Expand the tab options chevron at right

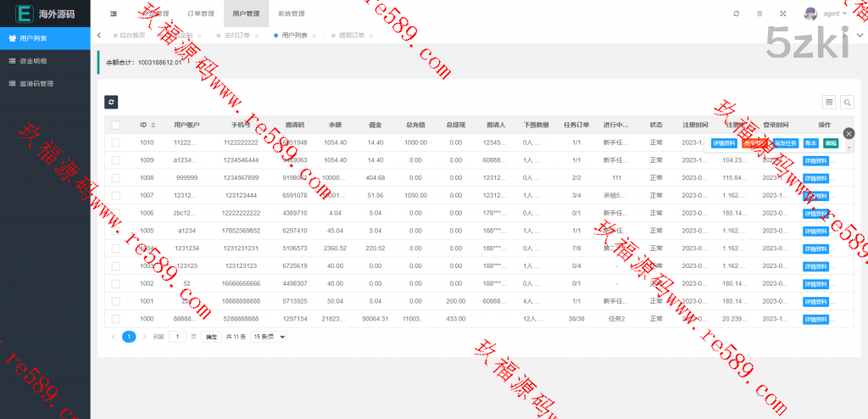coord(860,35)
